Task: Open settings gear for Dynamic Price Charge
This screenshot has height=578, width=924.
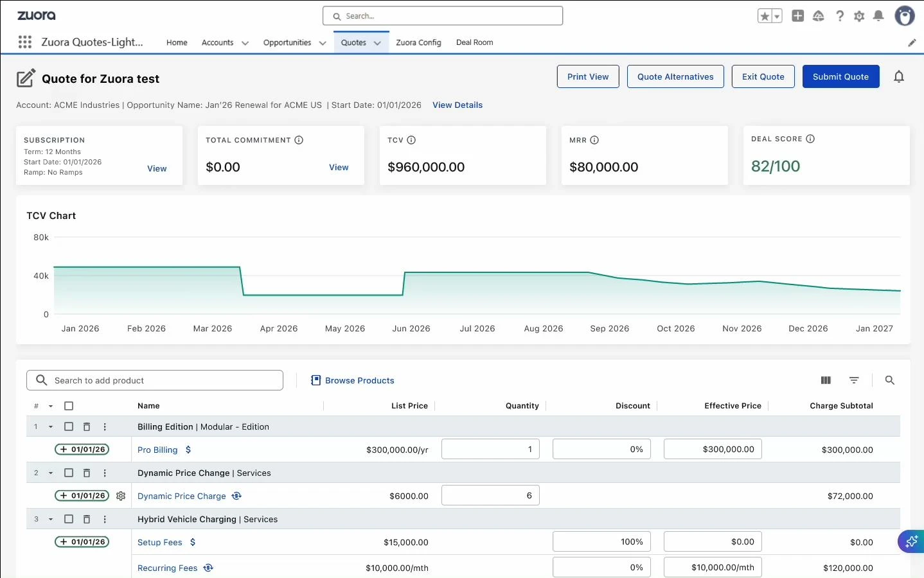Action: pyautogui.click(x=121, y=496)
